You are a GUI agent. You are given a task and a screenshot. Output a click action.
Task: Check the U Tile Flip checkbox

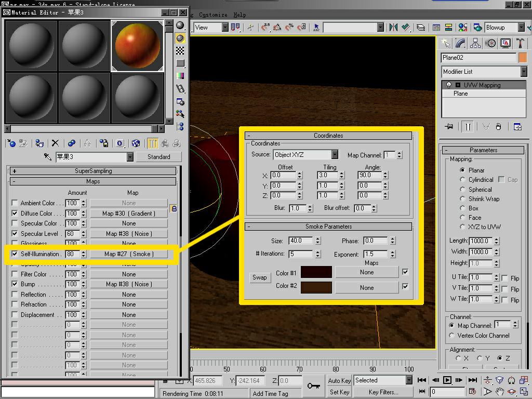click(504, 278)
